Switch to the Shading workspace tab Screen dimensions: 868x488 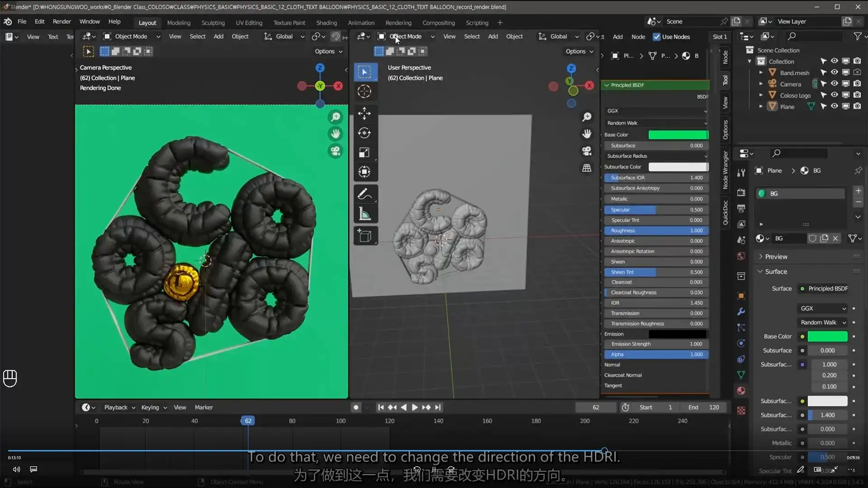326,22
